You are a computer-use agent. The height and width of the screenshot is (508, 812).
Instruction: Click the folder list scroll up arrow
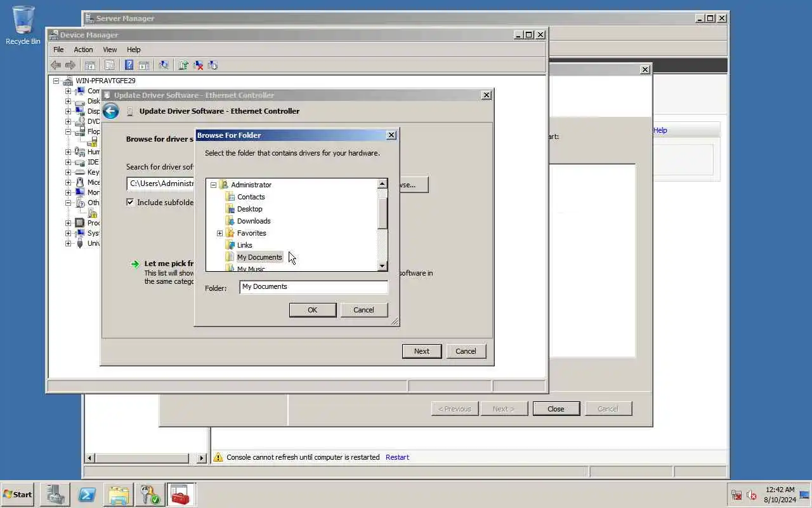click(x=382, y=184)
